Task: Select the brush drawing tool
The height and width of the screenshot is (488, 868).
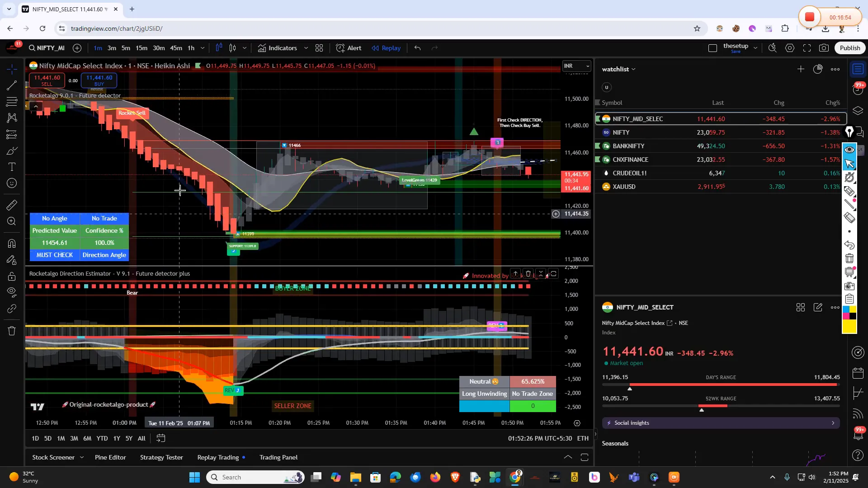Action: point(11,150)
